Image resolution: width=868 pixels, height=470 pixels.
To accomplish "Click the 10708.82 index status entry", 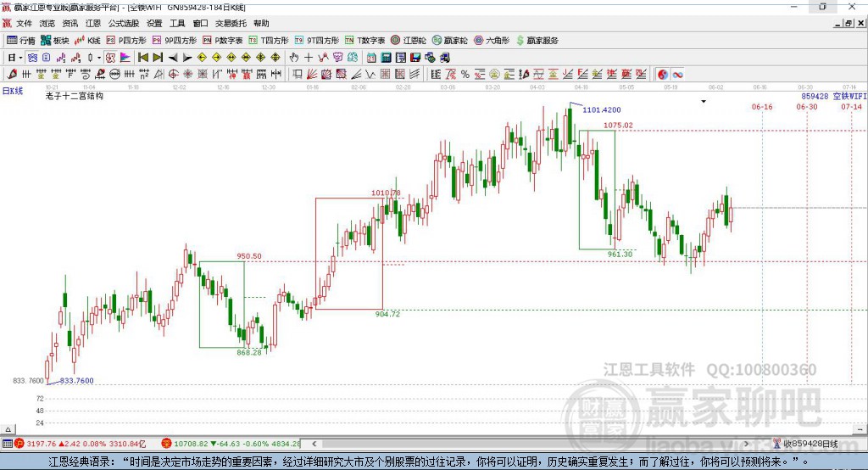I will pyautogui.click(x=231, y=444).
